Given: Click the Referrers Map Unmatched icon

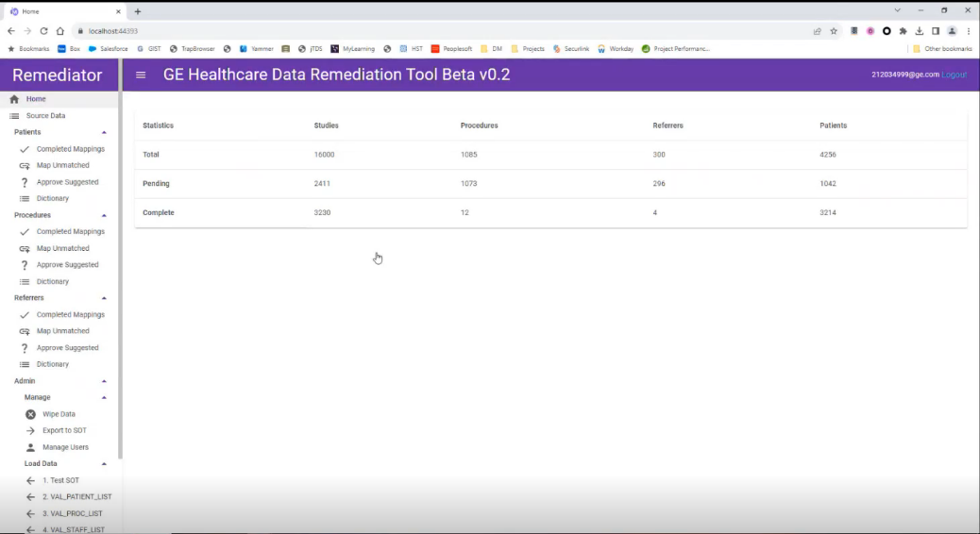Looking at the screenshot, I should pyautogui.click(x=25, y=332).
